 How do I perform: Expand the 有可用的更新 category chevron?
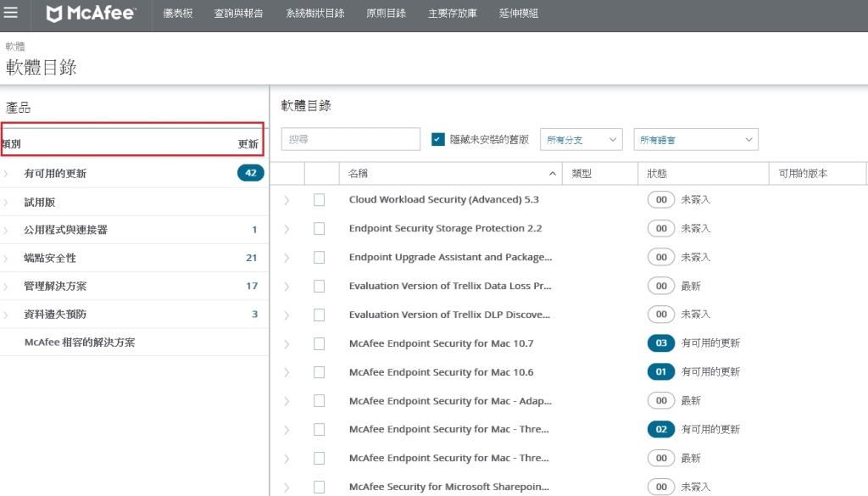pyautogui.click(x=6, y=174)
